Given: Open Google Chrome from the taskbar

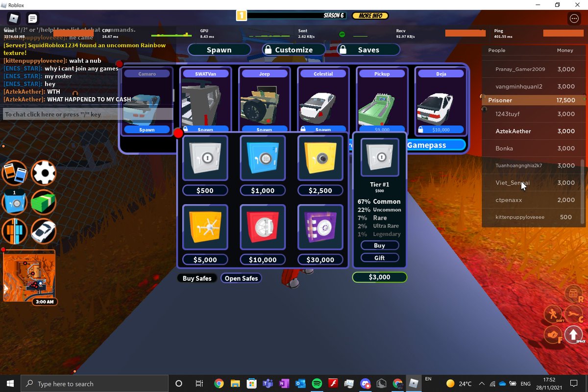Looking at the screenshot, I should pos(219,384).
